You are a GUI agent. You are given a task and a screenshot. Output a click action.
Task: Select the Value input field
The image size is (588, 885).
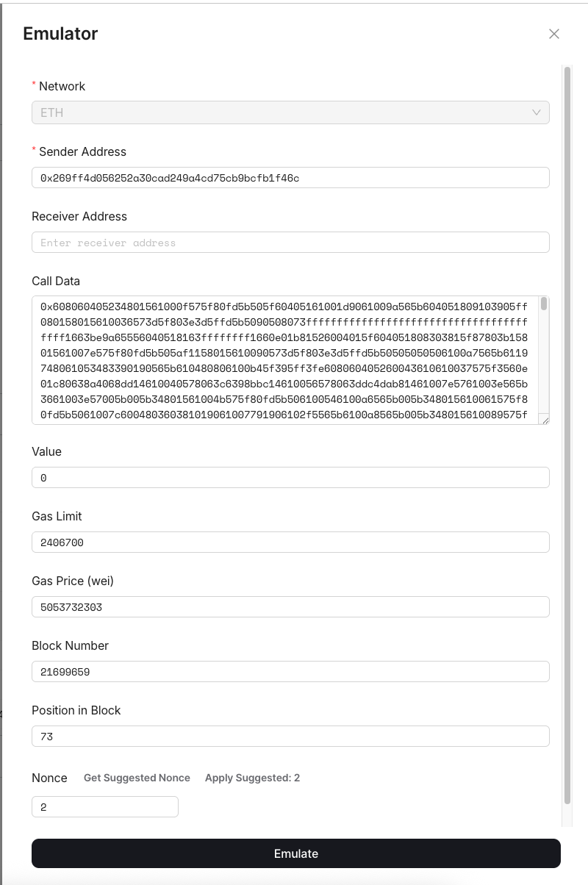[290, 478]
